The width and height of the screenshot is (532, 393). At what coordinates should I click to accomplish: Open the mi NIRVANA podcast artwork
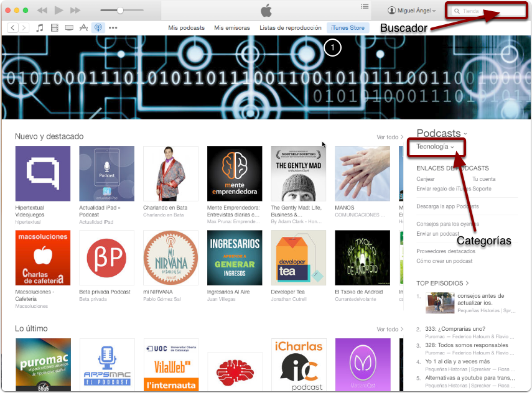[170, 257]
